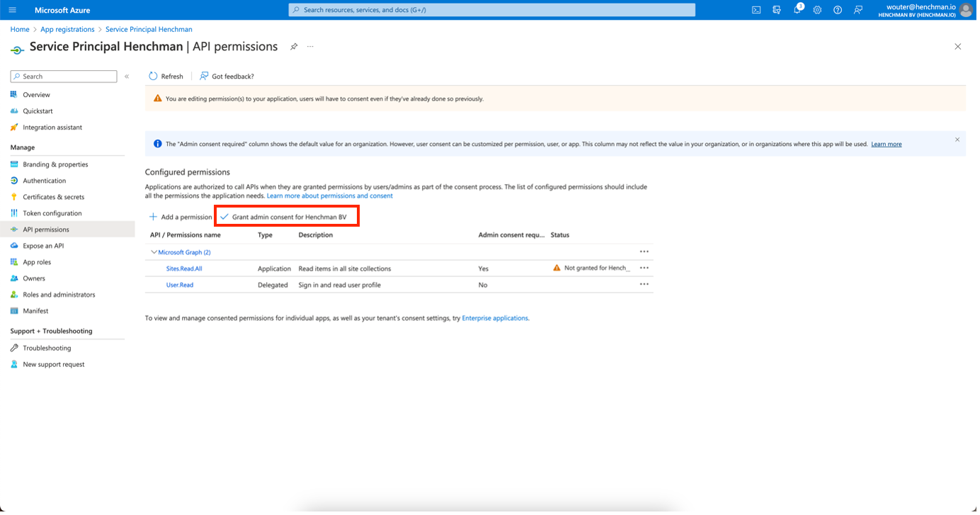980x515 pixels.
Task: Open more options for Sites.Read.All row
Action: point(644,268)
